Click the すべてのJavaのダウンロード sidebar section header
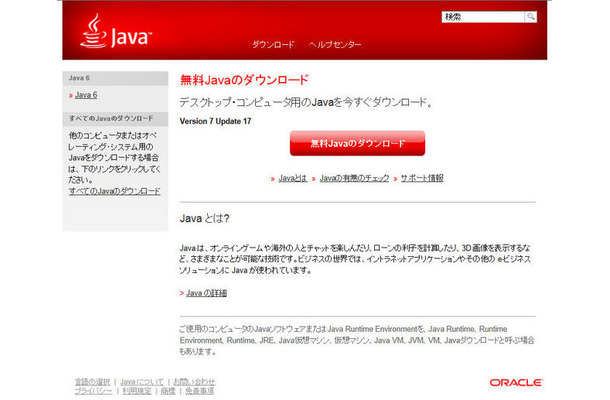Screen dimensions: 610x400 (x=115, y=118)
